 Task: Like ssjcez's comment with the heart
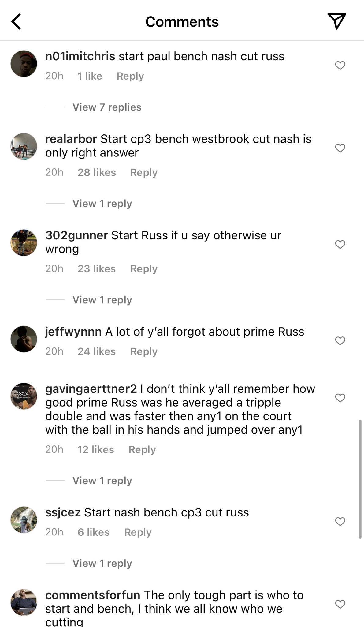coord(340,521)
